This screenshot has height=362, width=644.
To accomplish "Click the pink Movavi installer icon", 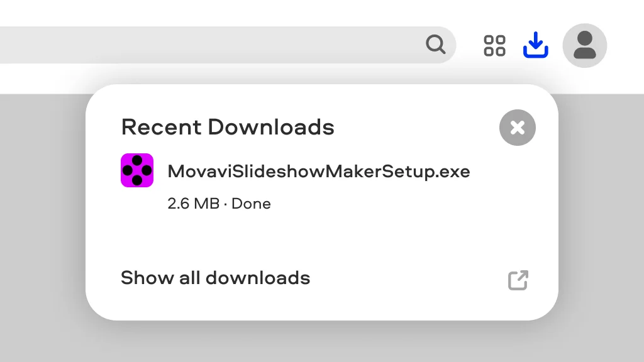I will coord(137,170).
